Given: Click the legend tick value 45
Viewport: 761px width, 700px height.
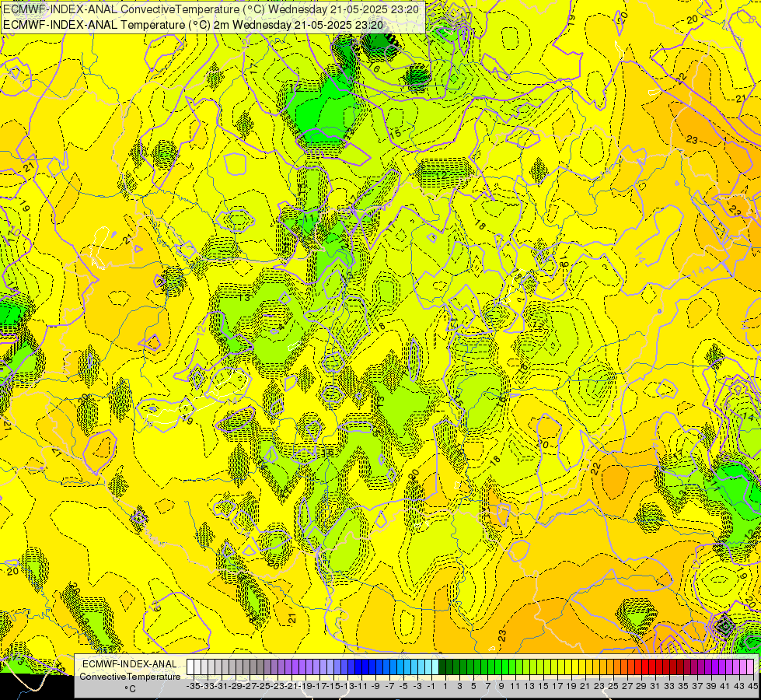Looking at the screenshot, I should point(752,687).
